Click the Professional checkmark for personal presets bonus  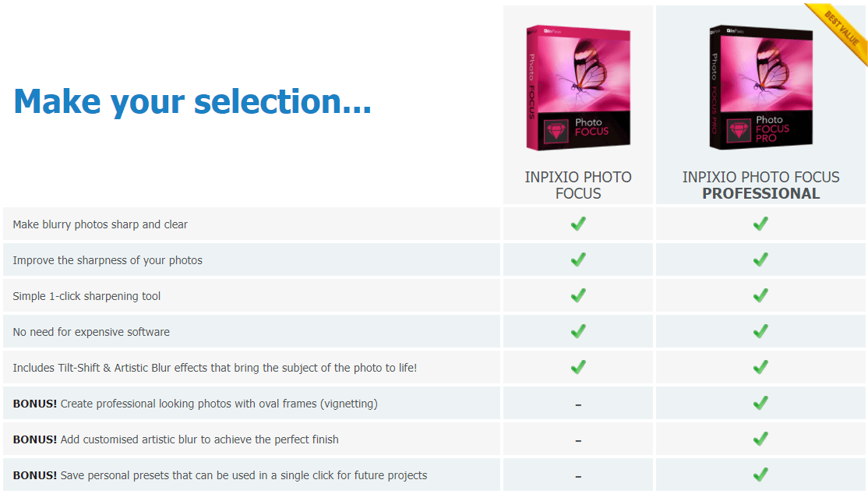(x=760, y=475)
